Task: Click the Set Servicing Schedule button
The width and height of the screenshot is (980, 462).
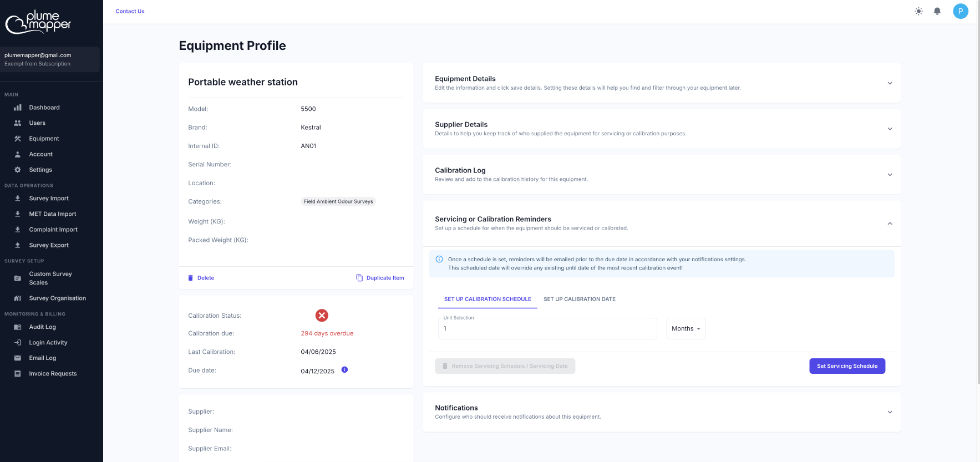Action: [847, 366]
